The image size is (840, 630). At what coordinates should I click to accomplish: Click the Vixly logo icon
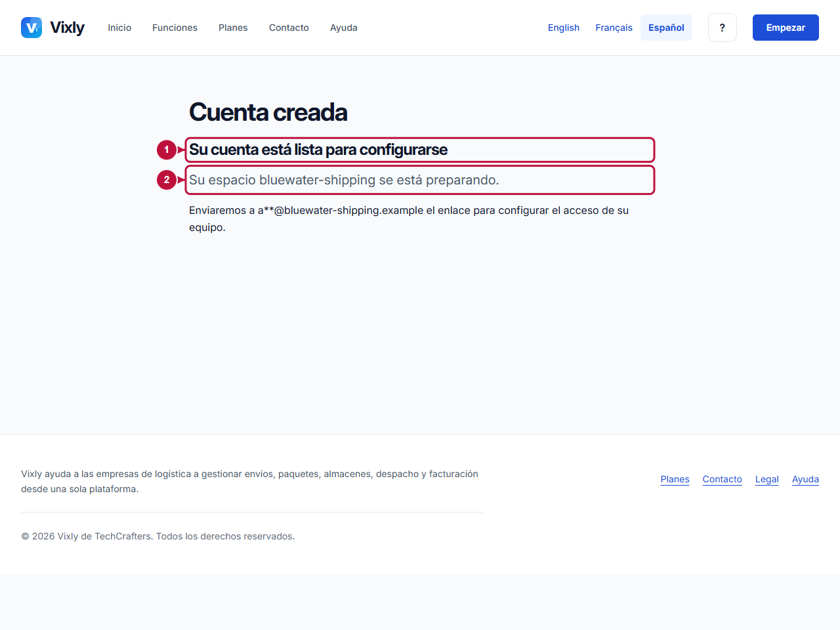tap(31, 28)
